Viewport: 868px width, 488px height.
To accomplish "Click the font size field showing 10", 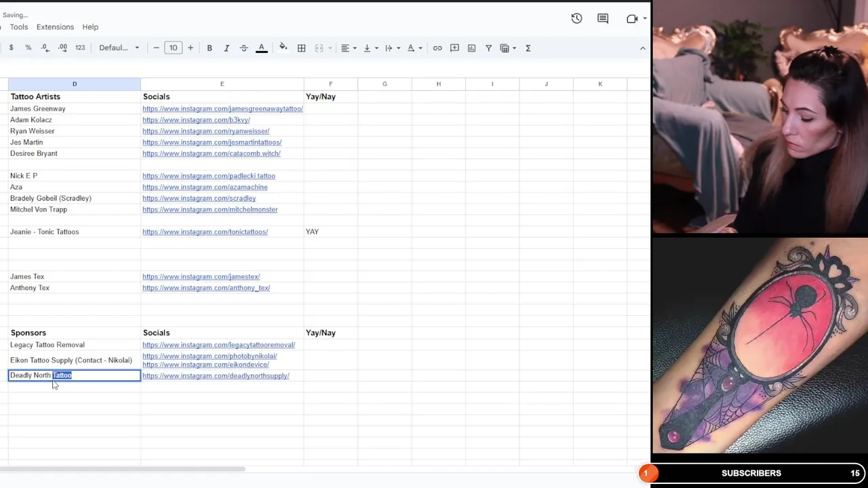I will coord(173,47).
